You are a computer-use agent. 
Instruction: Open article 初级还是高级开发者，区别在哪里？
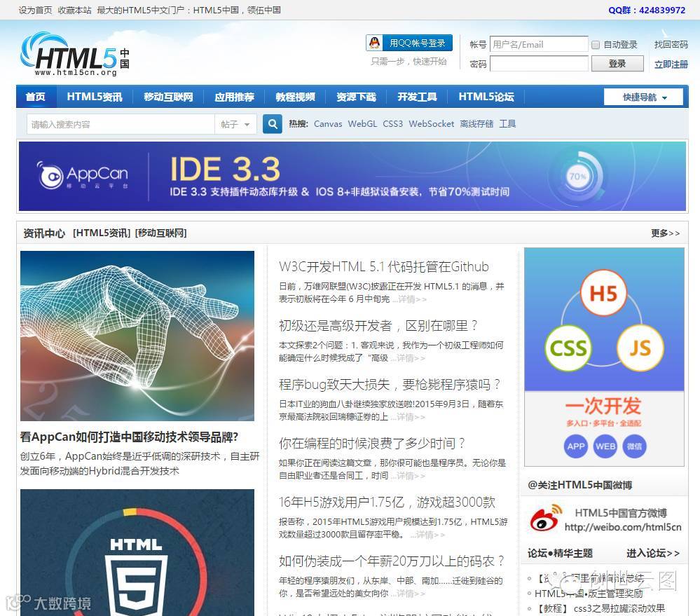click(378, 325)
